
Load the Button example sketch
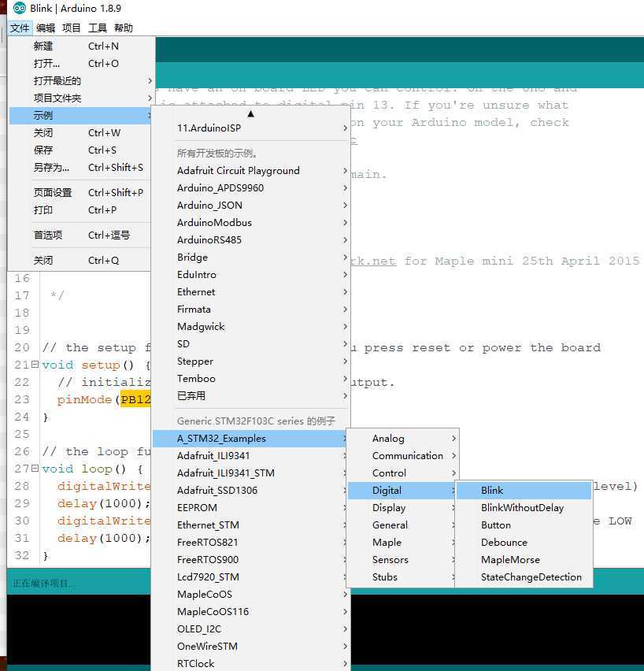[x=524, y=525]
